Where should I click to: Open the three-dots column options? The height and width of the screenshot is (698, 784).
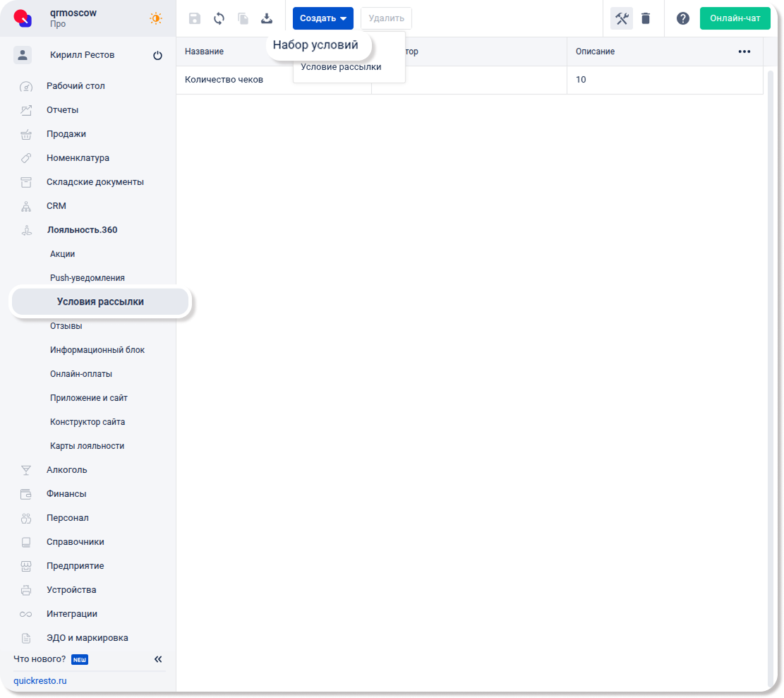point(744,52)
